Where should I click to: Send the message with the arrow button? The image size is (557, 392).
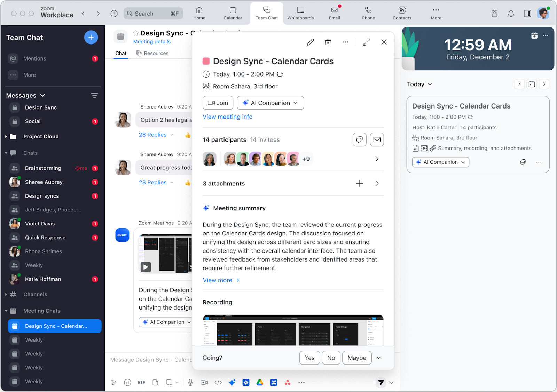click(381, 383)
